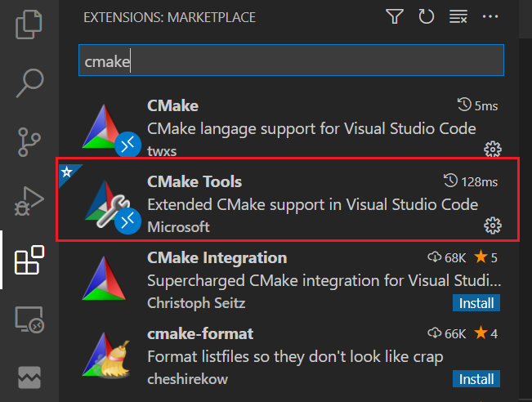Install the CMake Integration extension
Viewport: 532px width, 402px height.
click(476, 303)
